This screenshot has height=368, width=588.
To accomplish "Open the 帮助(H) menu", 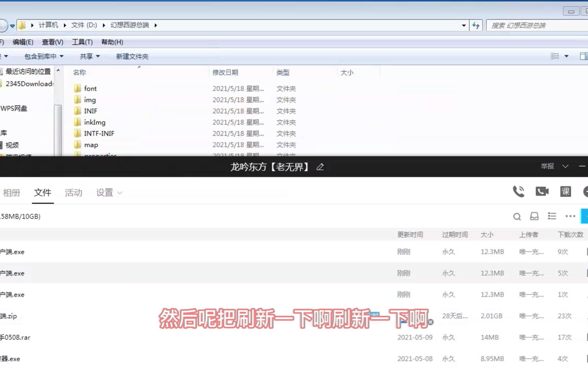I will click(112, 42).
